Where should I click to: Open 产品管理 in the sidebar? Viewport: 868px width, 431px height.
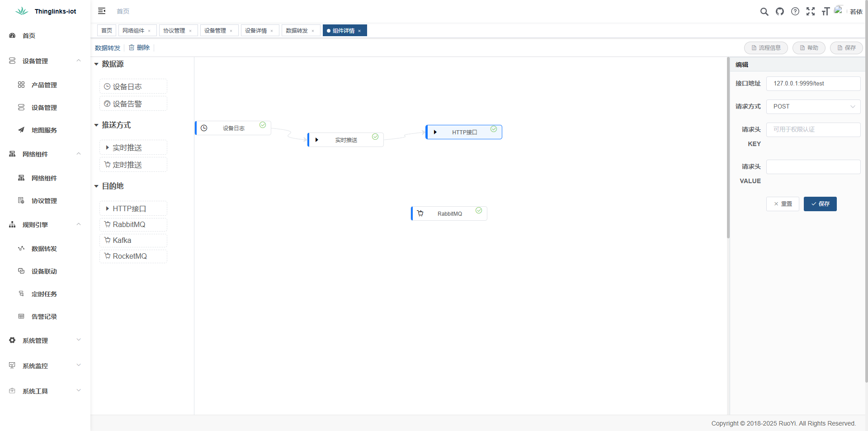pos(44,85)
